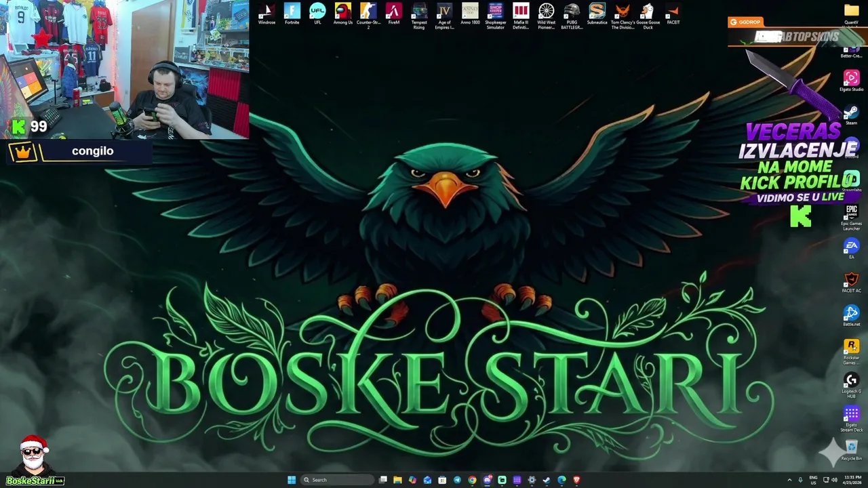
Task: Launch Elgato Stream Deck icon
Action: coord(851,418)
